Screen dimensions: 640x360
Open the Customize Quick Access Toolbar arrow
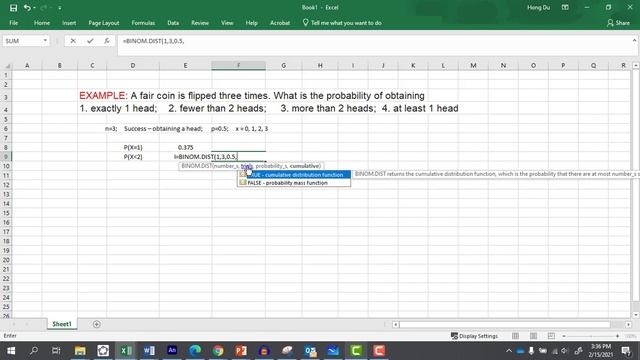60,8
